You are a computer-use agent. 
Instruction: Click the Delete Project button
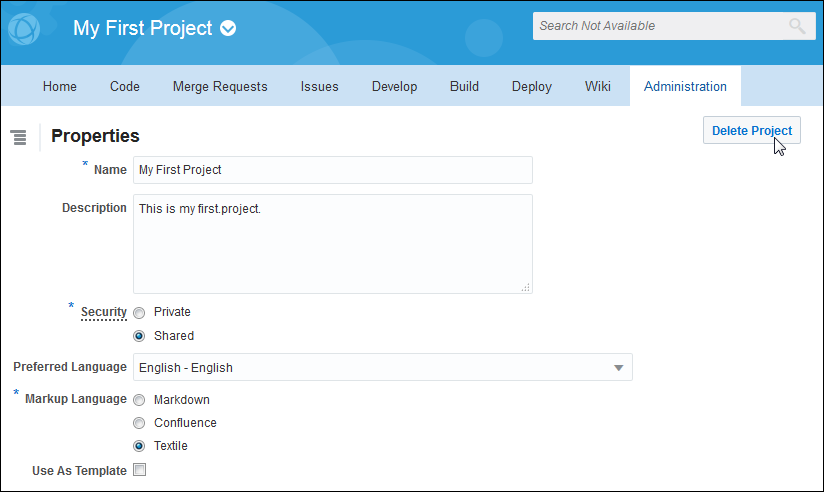751,130
